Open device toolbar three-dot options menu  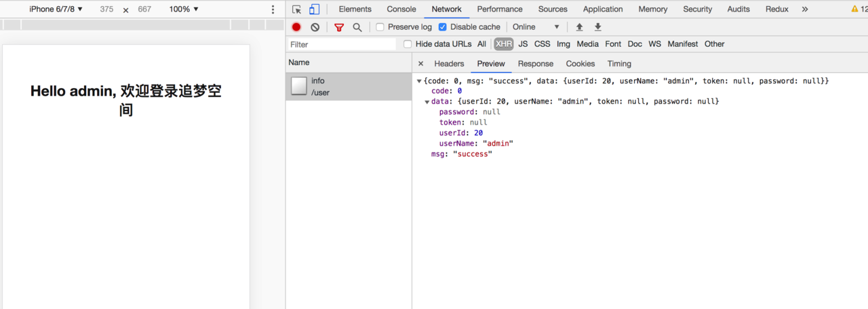pos(273,9)
